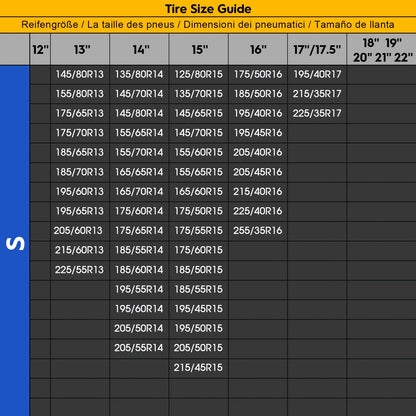Click the Tire Size Guide title

tap(208, 9)
